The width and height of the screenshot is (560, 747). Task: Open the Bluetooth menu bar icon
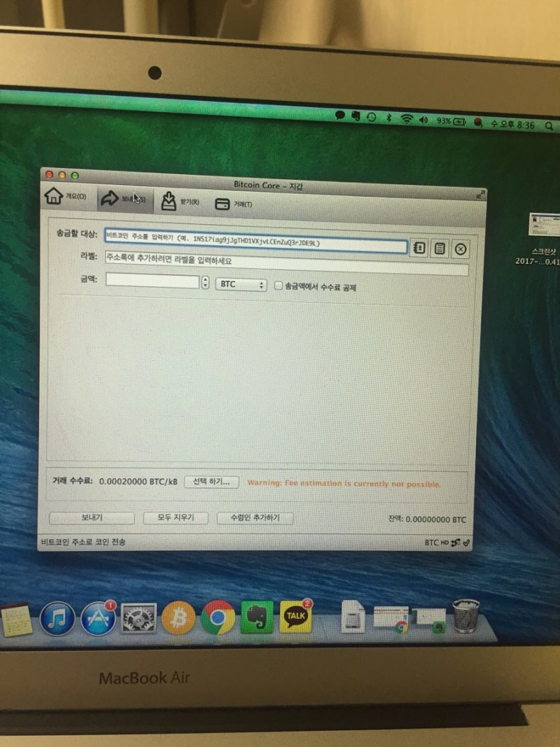(388, 118)
